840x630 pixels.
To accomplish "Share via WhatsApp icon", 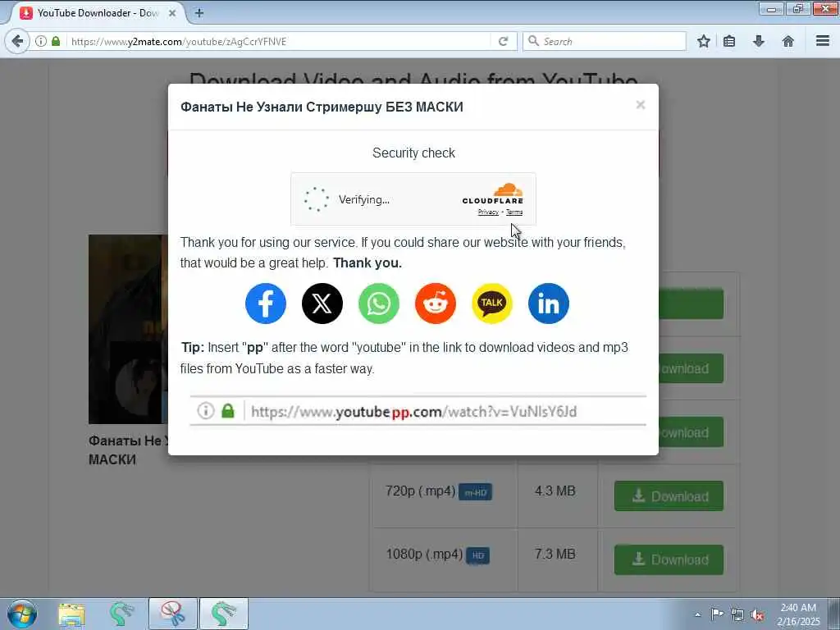I will point(379,304).
